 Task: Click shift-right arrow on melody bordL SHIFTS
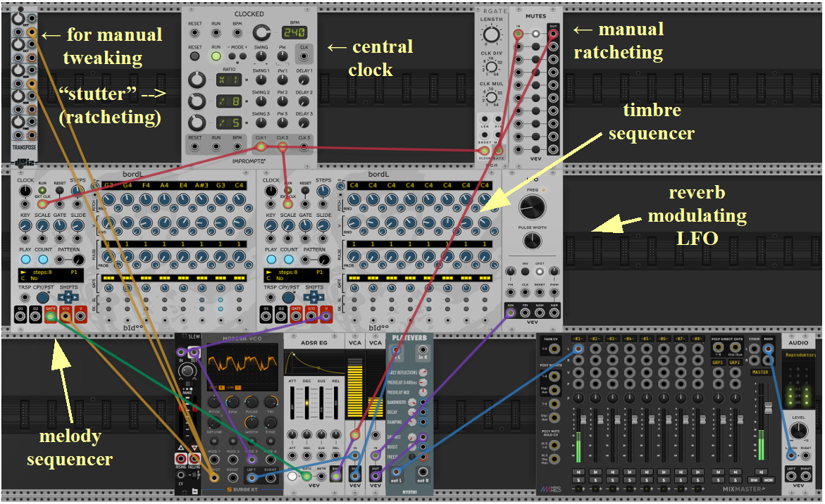pyautogui.click(x=75, y=298)
